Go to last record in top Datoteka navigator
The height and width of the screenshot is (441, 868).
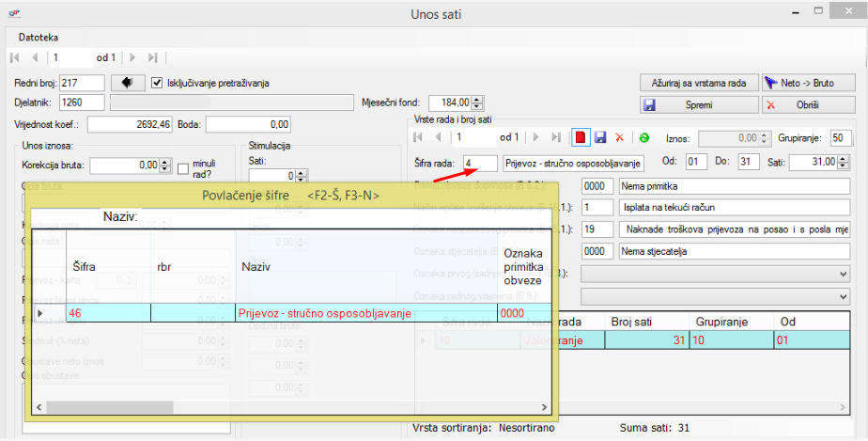[x=152, y=58]
